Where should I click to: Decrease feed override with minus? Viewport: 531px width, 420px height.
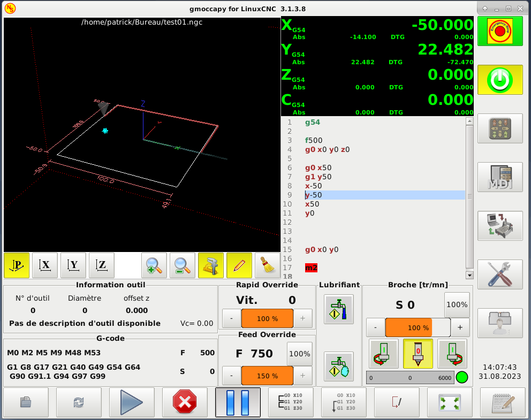tap(232, 376)
